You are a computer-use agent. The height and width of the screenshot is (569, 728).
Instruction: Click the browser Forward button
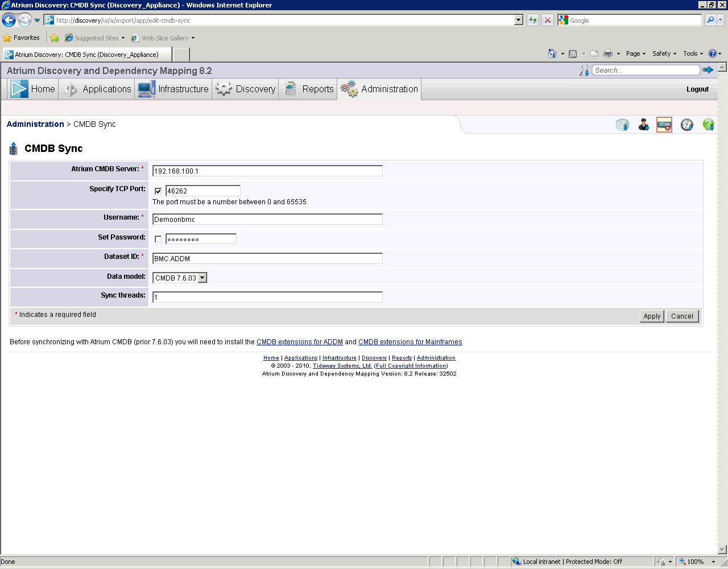pos(24,20)
